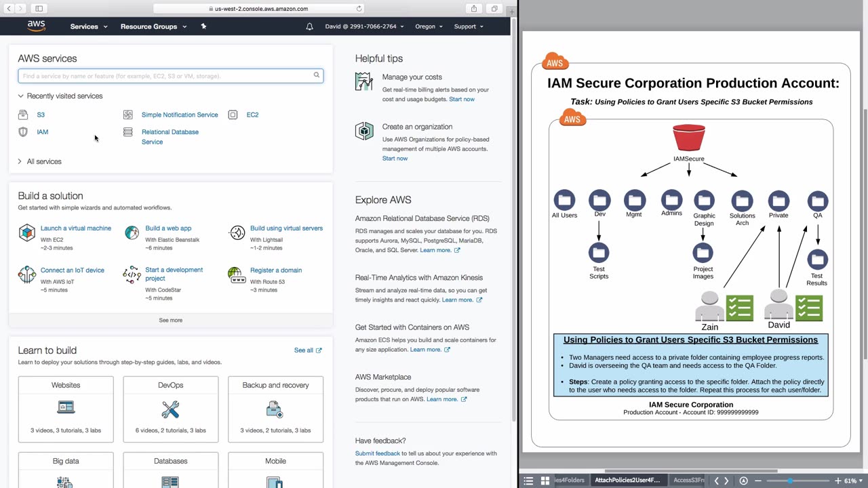Screen dimensions: 868x488
Task: Open the Oregon region dropdown
Action: pos(429,26)
